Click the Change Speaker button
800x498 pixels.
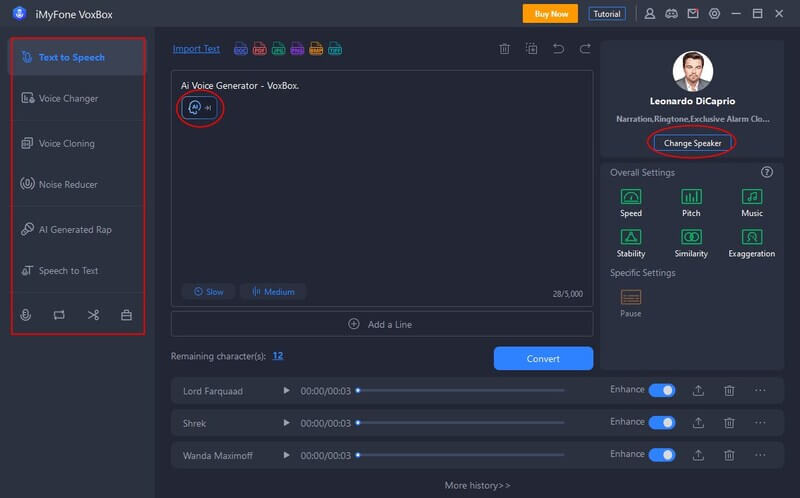(x=692, y=143)
